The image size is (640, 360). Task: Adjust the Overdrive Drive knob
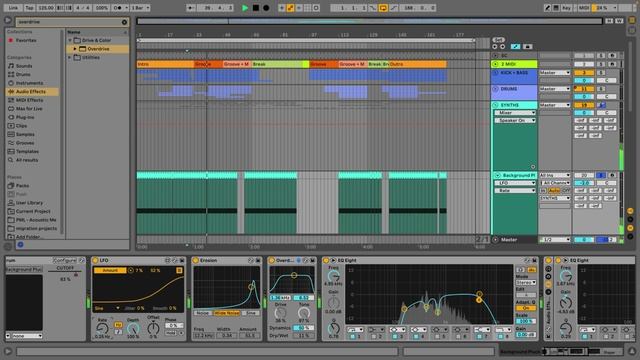click(280, 313)
